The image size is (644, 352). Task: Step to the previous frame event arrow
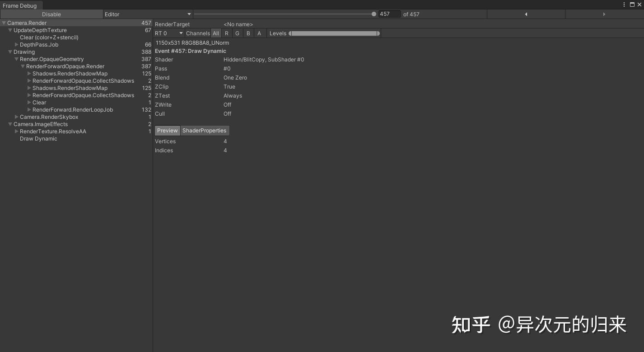[526, 14]
